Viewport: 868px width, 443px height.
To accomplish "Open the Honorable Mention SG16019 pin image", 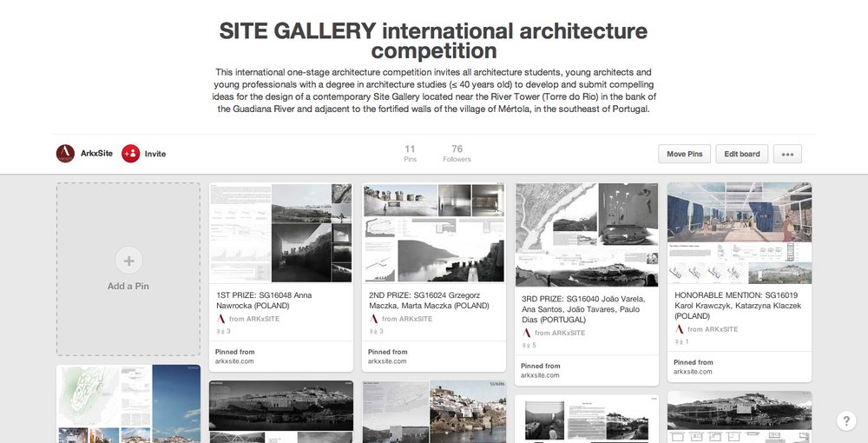I will point(739,233).
